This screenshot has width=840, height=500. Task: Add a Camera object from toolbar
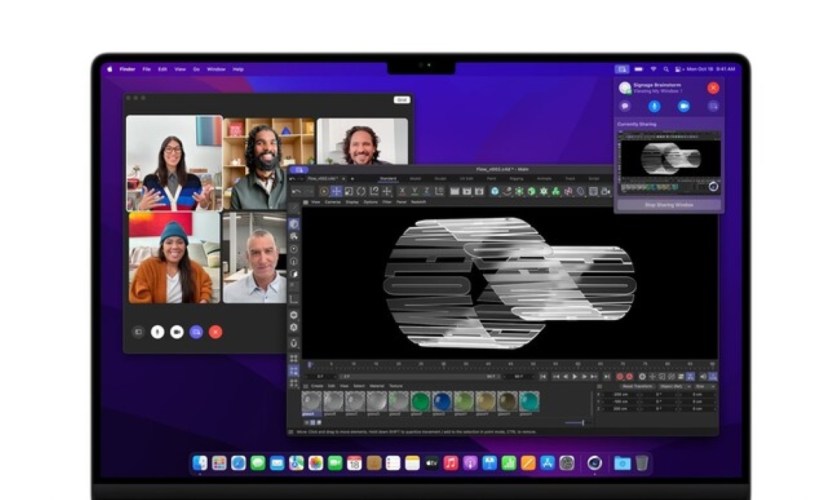coord(605,191)
